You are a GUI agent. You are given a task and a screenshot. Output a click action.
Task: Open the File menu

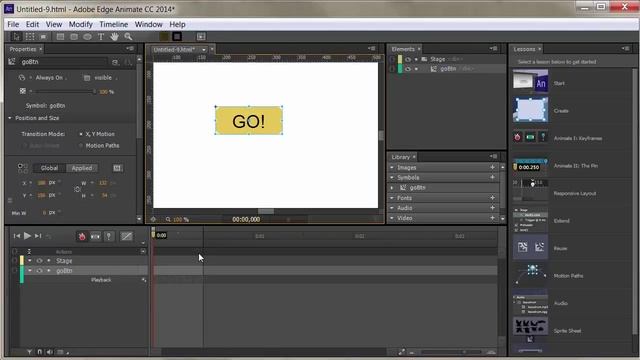(13, 24)
